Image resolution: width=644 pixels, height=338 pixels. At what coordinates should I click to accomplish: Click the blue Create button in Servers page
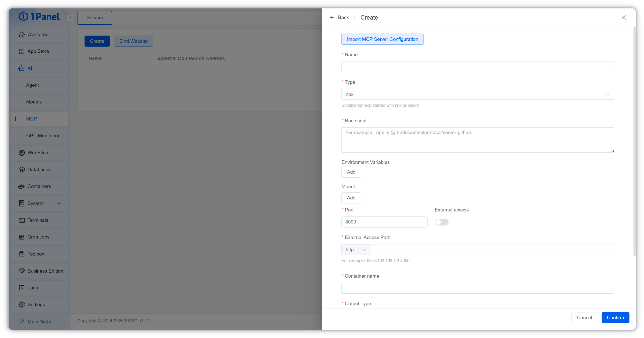[97, 41]
